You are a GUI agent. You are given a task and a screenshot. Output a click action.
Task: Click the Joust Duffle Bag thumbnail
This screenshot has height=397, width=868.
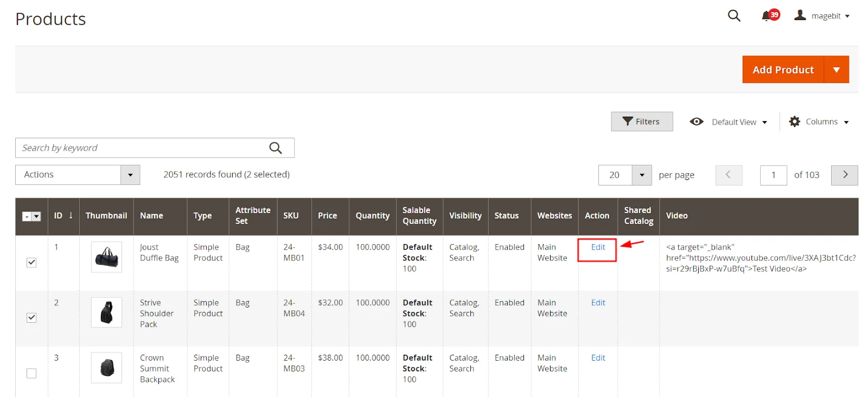coord(106,257)
